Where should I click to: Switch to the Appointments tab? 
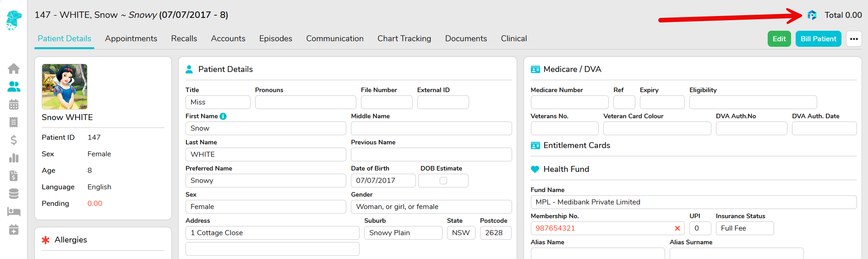coord(131,39)
